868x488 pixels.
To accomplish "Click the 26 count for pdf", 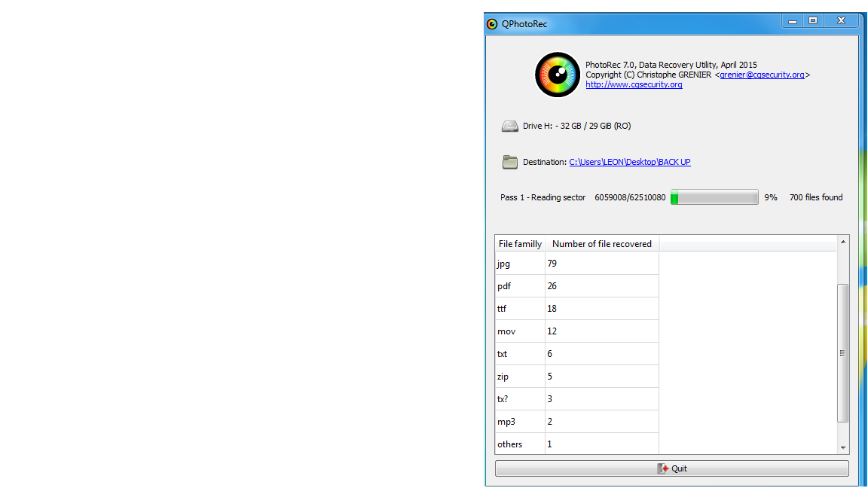I will point(552,286).
